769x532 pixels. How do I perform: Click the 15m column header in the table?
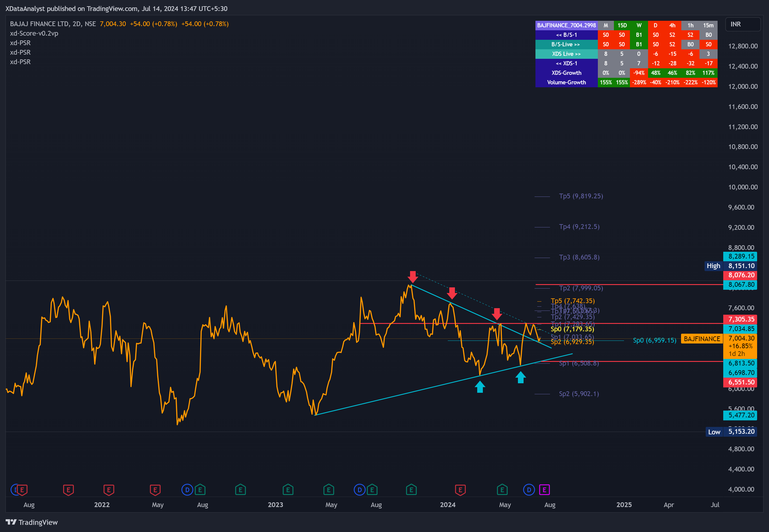[708, 25]
